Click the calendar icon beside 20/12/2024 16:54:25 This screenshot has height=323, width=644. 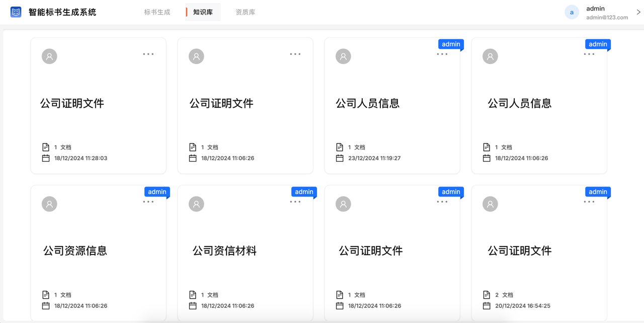tap(487, 306)
